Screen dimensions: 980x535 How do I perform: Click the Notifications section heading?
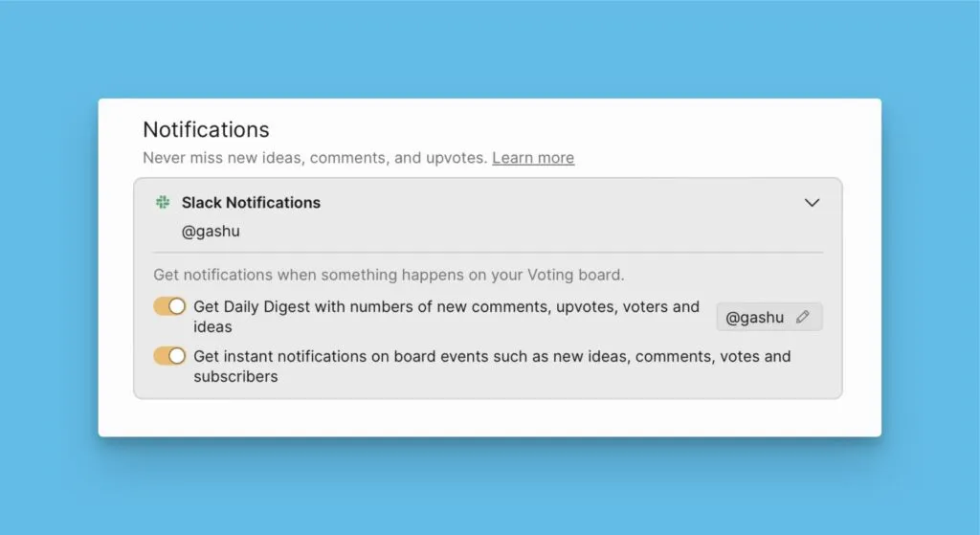[x=206, y=129]
